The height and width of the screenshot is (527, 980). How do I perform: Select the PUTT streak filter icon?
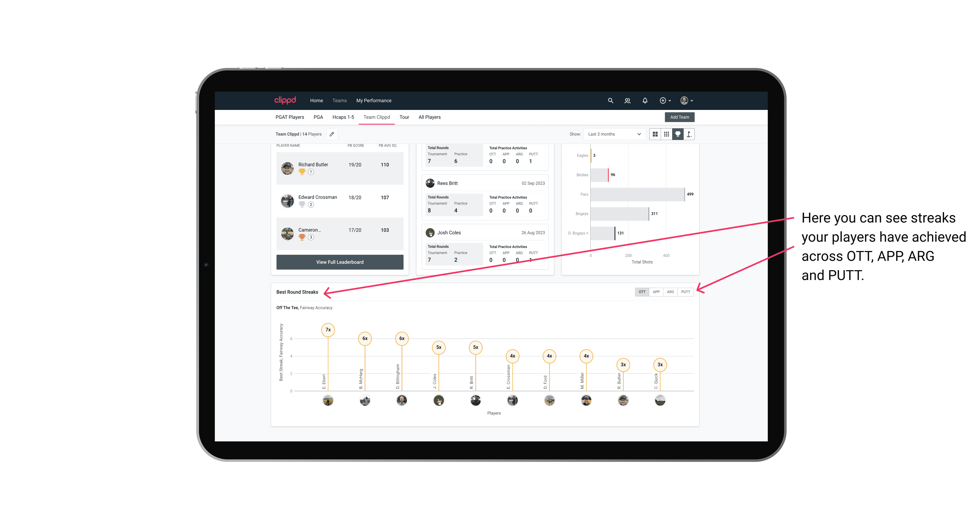[x=686, y=291]
